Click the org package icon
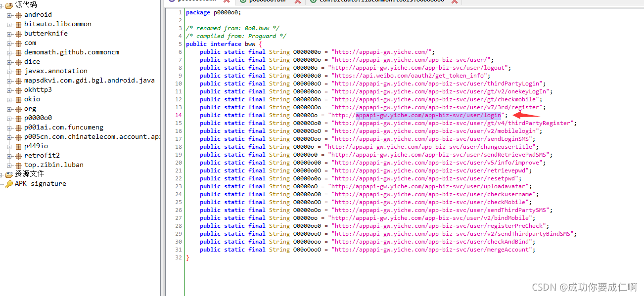 [19, 109]
